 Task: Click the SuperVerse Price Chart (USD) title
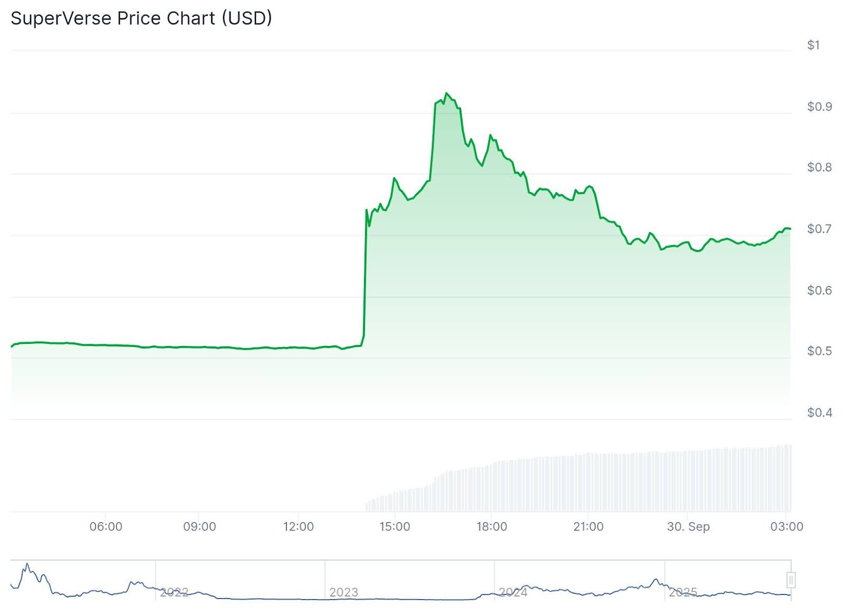(141, 18)
